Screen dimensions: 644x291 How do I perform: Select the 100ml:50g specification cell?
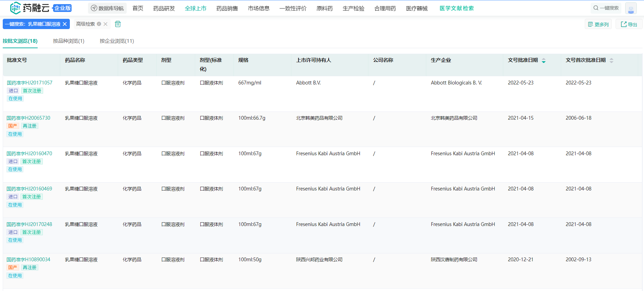250,260
